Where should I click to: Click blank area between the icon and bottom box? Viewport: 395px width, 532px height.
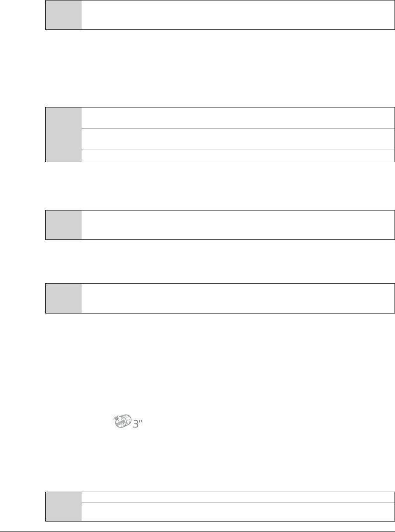220,460
